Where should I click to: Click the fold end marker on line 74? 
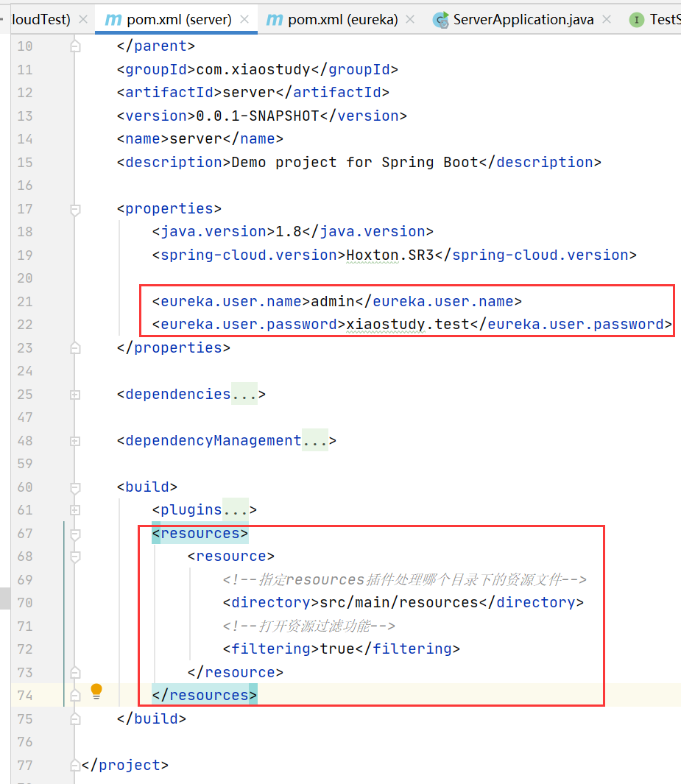pyautogui.click(x=75, y=696)
